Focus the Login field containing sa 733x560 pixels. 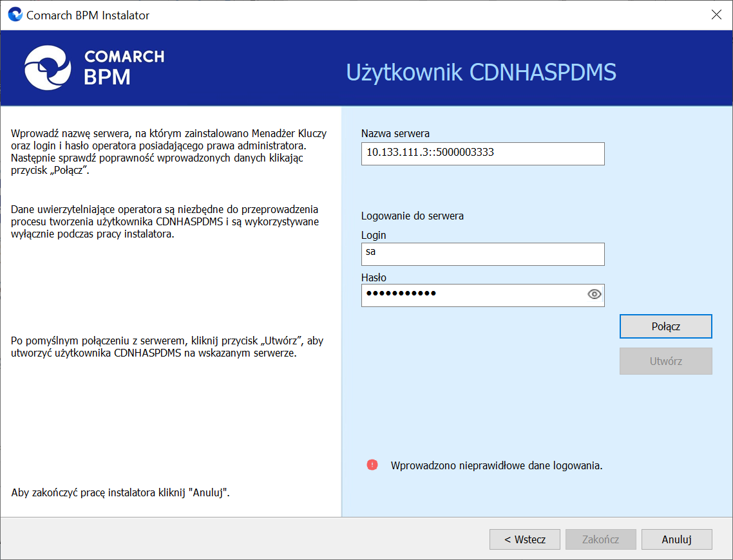click(x=483, y=254)
